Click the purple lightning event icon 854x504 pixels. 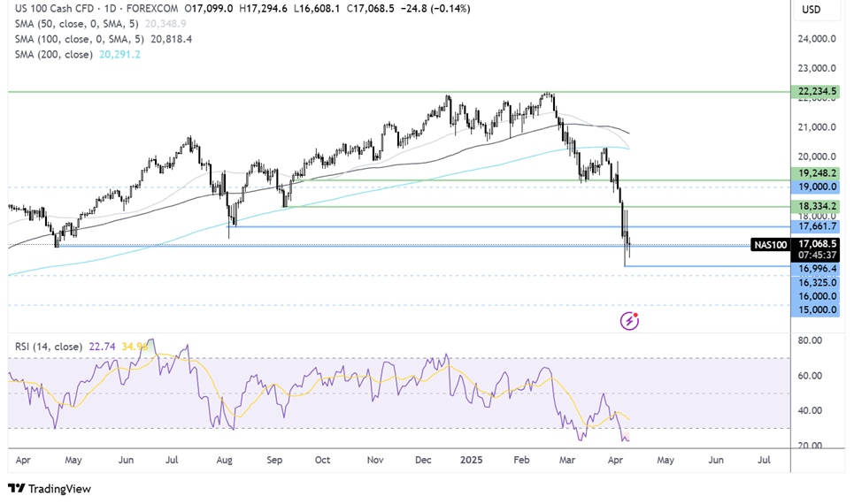(629, 321)
